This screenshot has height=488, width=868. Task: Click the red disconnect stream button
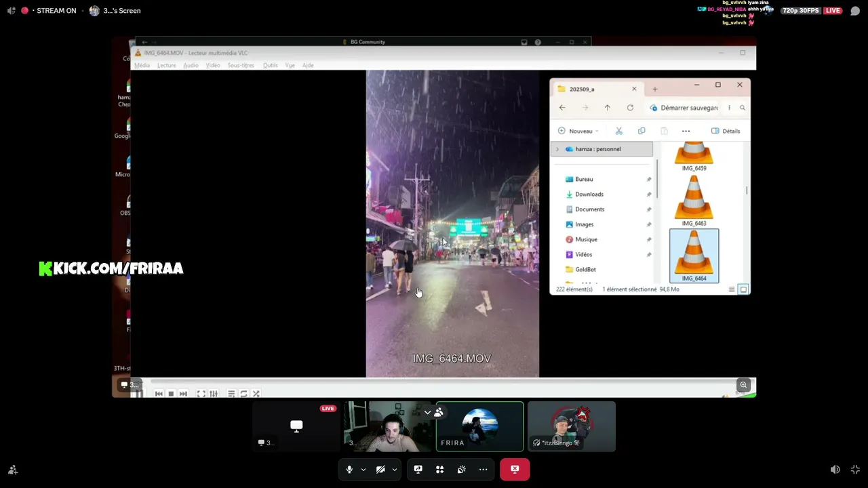pyautogui.click(x=515, y=469)
